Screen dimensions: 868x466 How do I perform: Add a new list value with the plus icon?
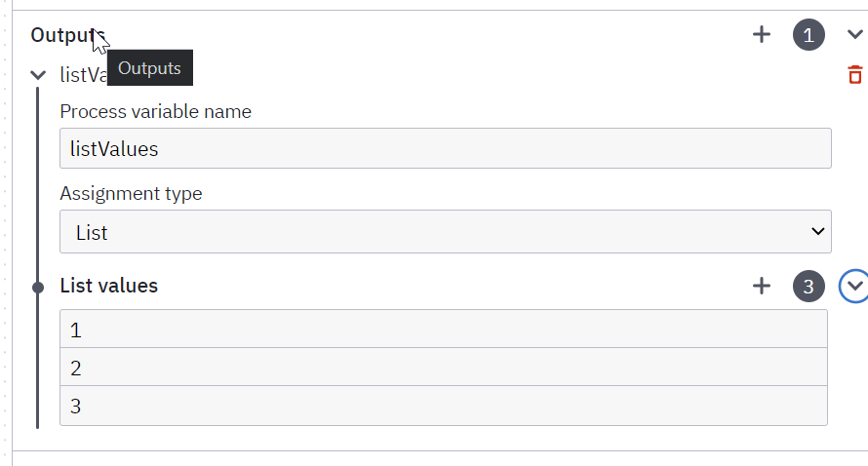[x=762, y=286]
